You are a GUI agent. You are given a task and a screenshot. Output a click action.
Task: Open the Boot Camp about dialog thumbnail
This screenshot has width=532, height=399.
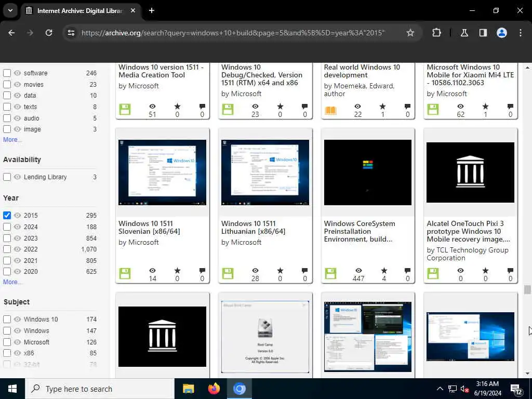coord(265,337)
